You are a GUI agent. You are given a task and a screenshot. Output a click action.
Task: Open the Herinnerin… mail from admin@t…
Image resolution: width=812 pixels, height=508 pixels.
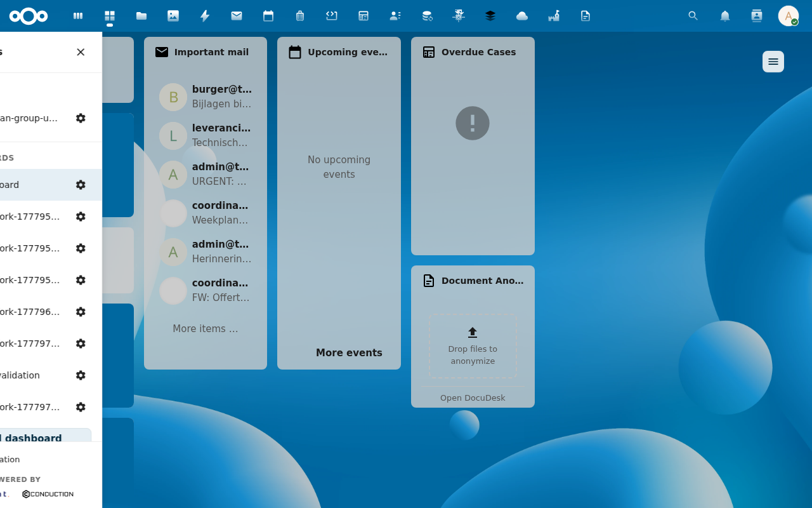(x=206, y=251)
